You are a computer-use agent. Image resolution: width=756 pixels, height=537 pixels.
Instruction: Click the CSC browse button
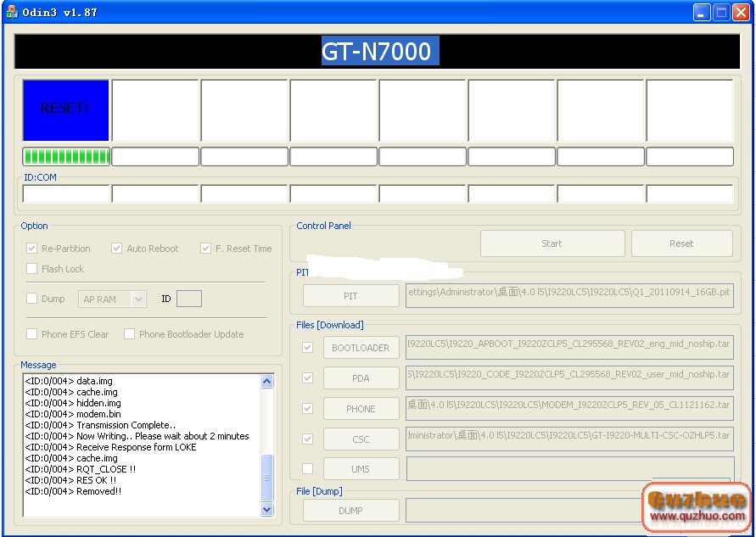[361, 439]
